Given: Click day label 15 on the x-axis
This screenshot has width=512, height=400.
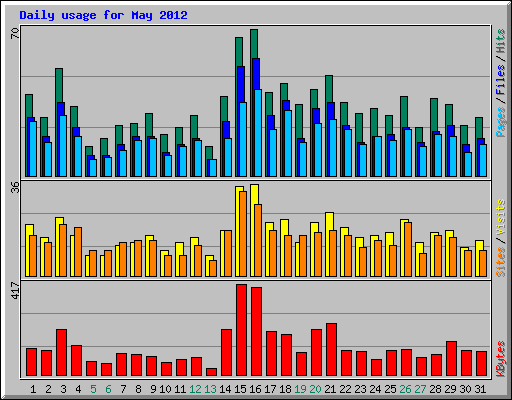Looking at the screenshot, I should pos(240,389).
